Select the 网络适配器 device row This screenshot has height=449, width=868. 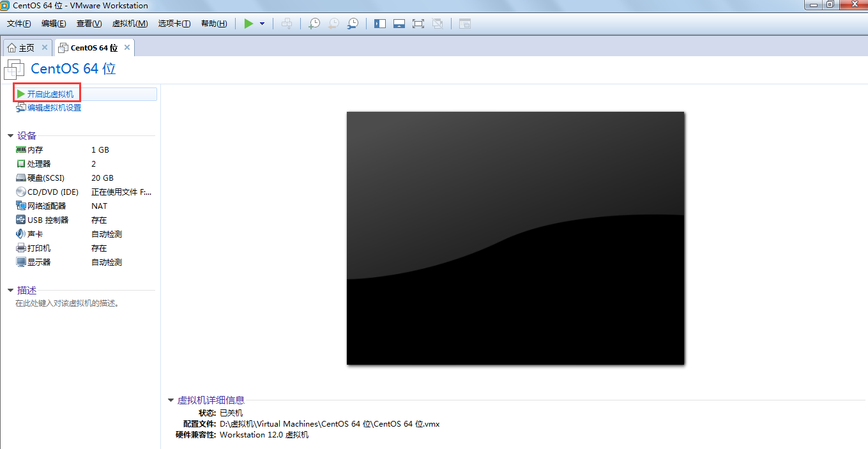(84, 206)
